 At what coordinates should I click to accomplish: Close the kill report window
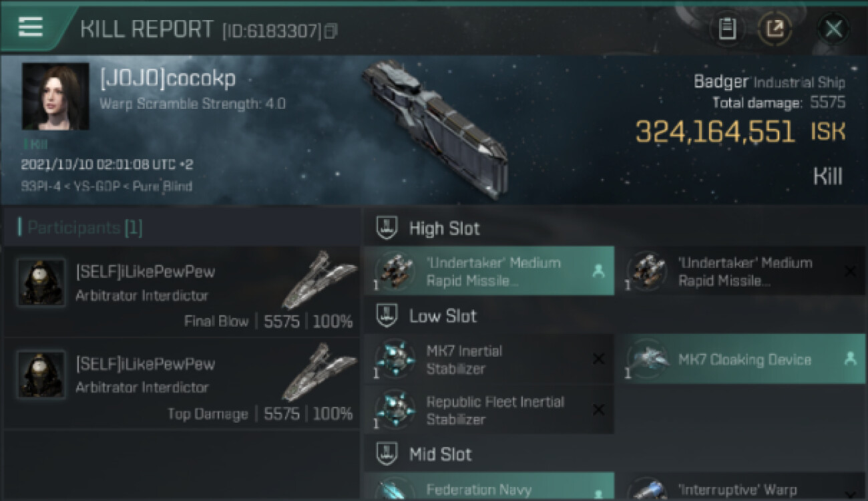point(833,29)
